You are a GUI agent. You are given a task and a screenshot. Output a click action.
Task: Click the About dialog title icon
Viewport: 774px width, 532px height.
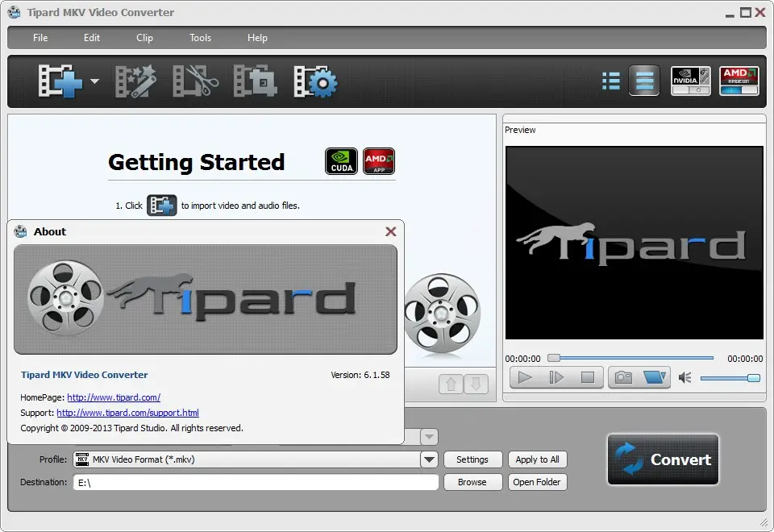click(x=20, y=231)
